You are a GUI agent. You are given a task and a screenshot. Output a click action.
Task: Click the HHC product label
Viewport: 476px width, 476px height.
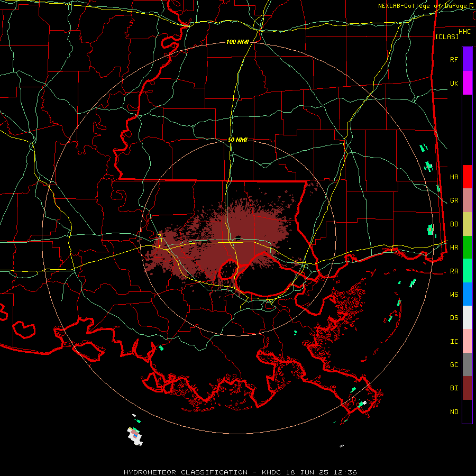click(464, 32)
